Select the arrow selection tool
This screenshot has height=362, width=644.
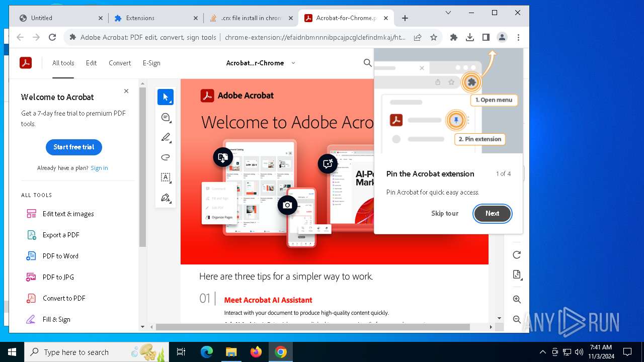coord(166,97)
